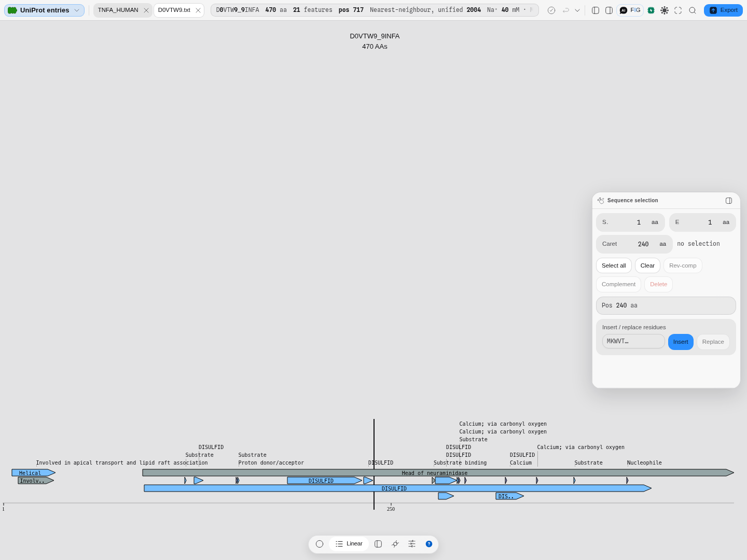Click the Rev-comp button
This screenshot has width=747, height=560.
click(683, 265)
